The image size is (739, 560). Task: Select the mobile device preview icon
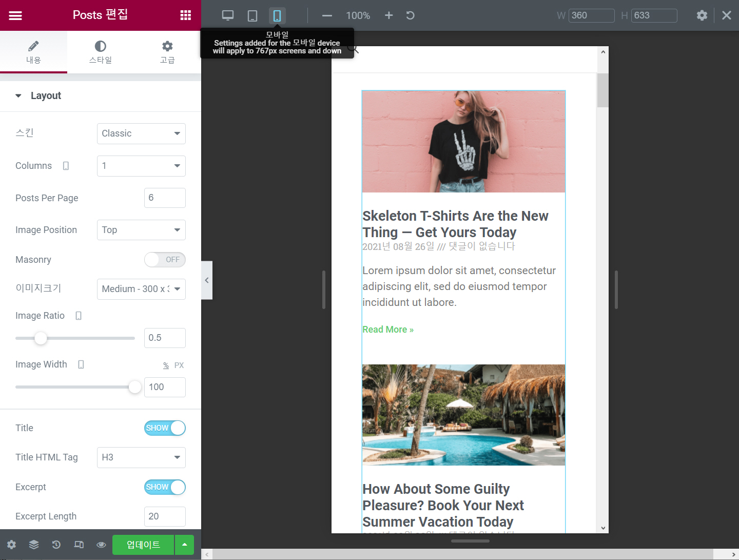coord(277,15)
